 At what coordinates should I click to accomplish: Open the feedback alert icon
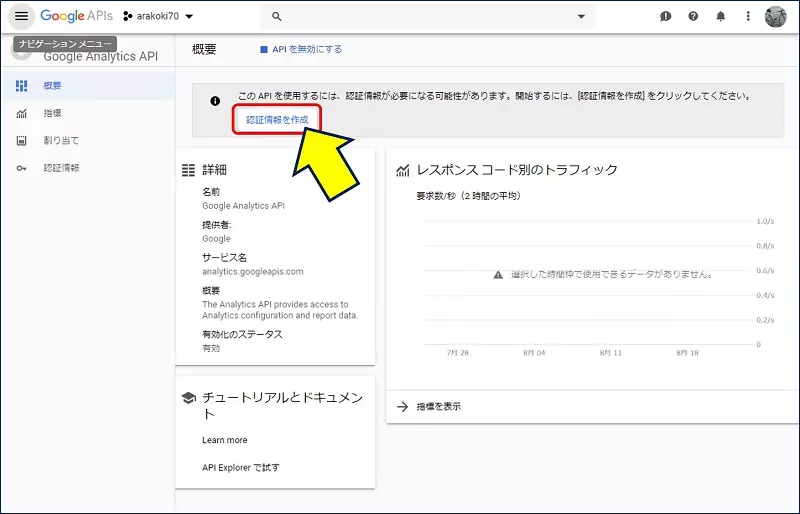665,16
